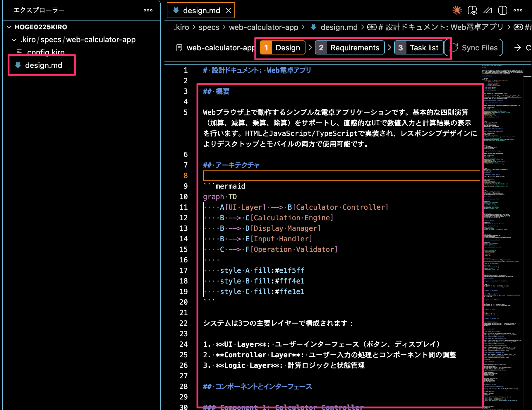Collapse the HOGE0225KIRO workspace folder
The width and height of the screenshot is (532, 410).
(x=8, y=27)
